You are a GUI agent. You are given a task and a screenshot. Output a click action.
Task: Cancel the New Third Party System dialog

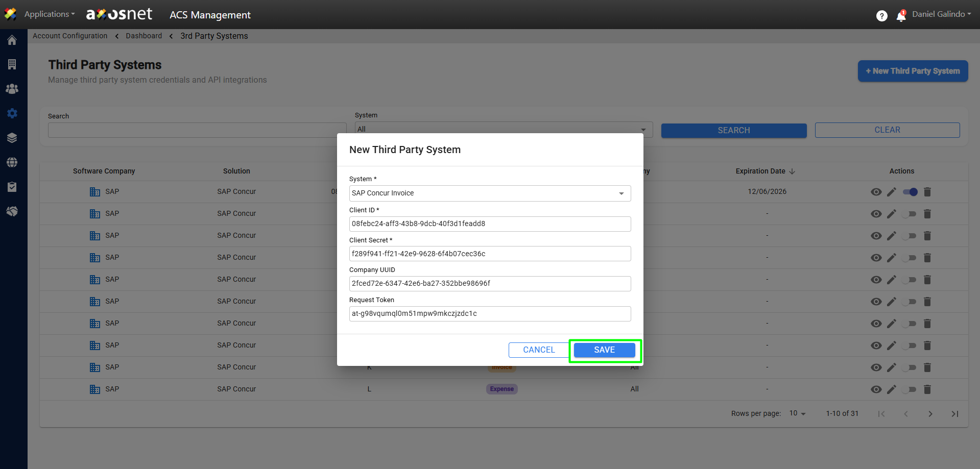pyautogui.click(x=539, y=350)
